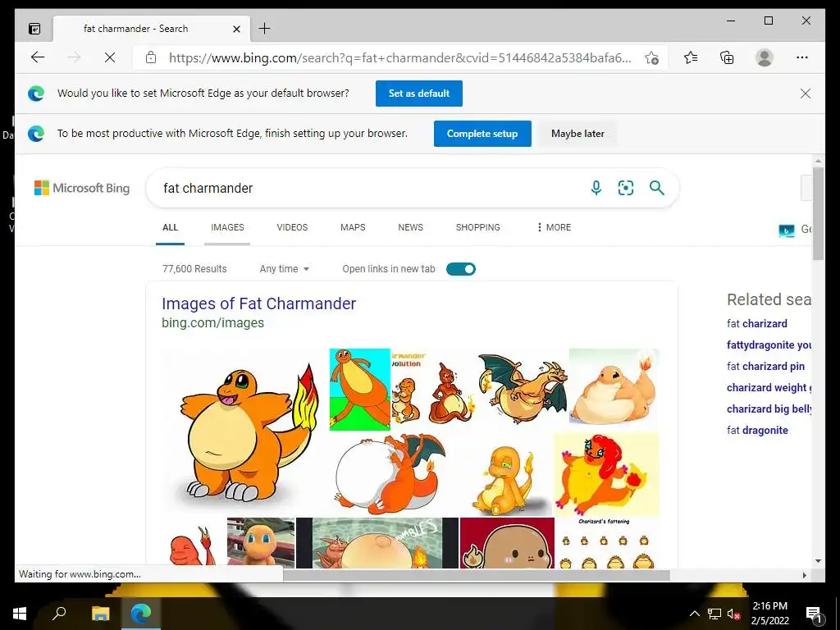Open the tab actions menu icon

34,29
